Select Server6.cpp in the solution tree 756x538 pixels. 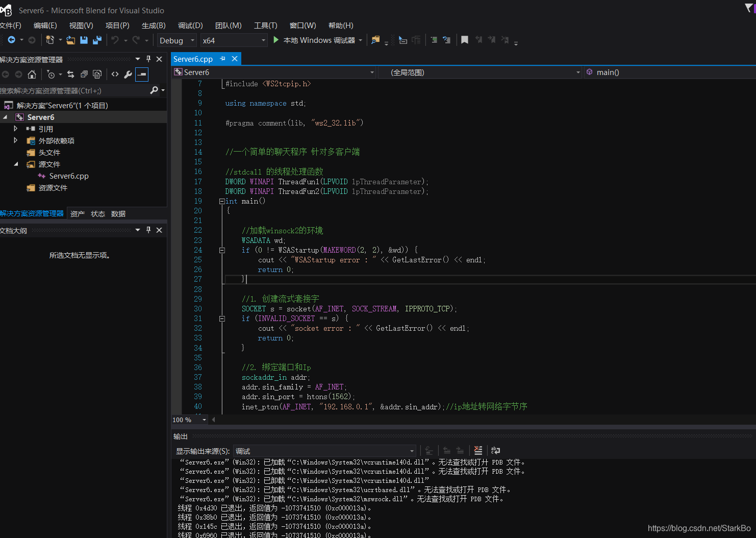(69, 176)
